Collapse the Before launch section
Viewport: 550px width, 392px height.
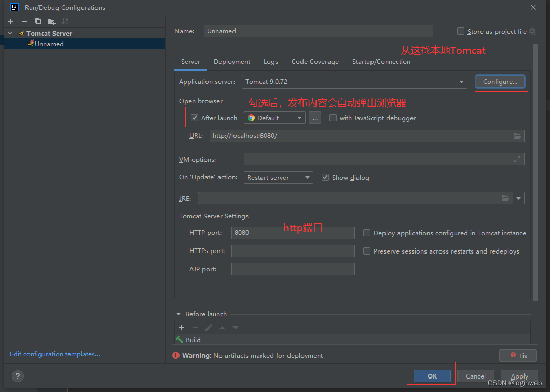(x=178, y=314)
